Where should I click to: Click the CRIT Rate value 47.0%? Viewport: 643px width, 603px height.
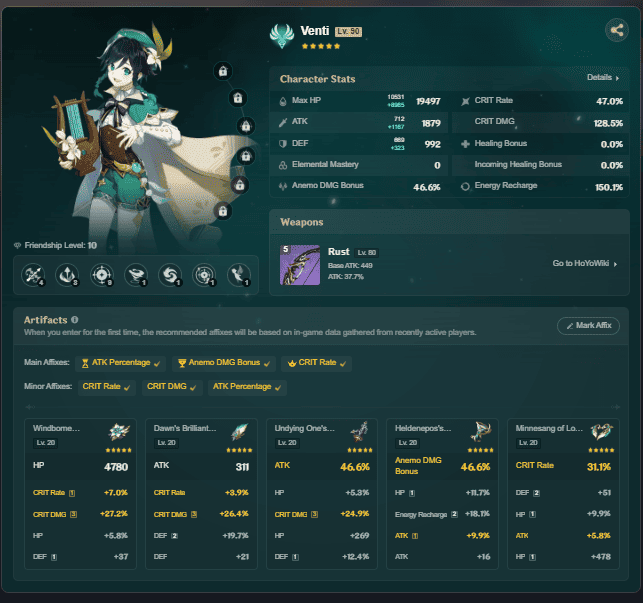click(609, 101)
